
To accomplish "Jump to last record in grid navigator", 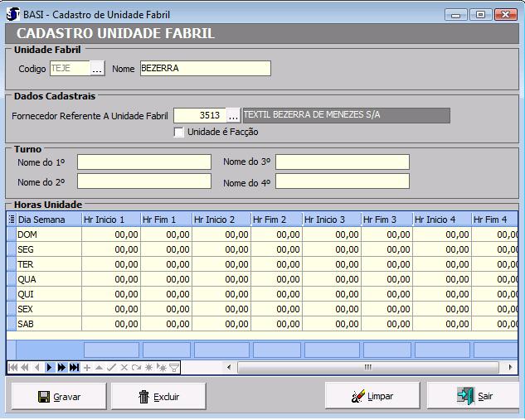I will pyautogui.click(x=75, y=367).
